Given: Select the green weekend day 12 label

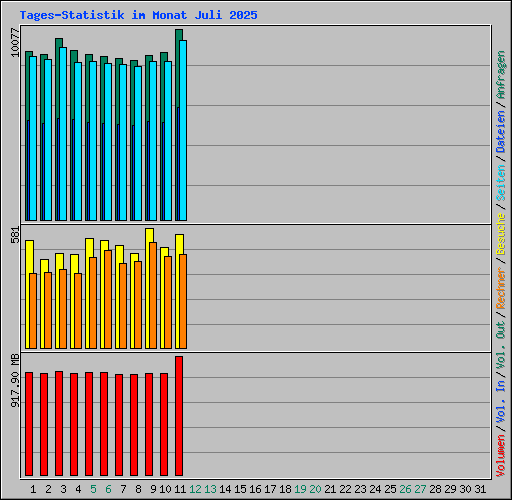Looking at the screenshot, I should point(195,489).
